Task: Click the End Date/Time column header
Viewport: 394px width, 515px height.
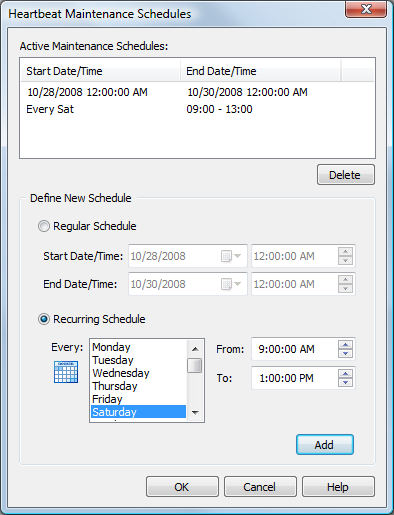Action: (261, 71)
